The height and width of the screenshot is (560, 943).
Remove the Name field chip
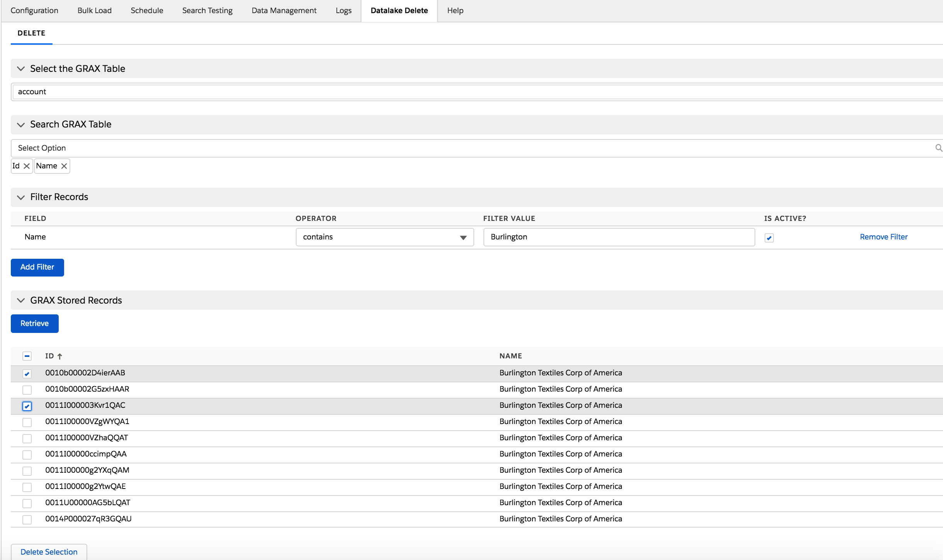coord(64,166)
